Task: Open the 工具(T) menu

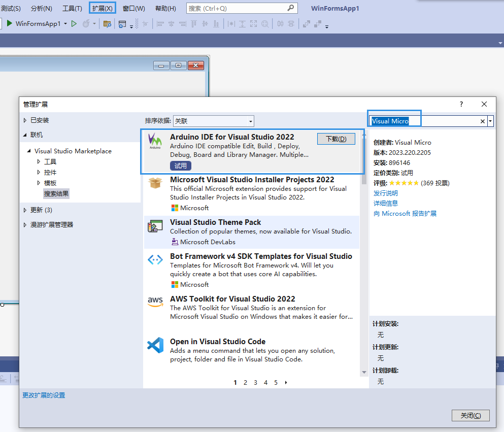Action: click(72, 8)
